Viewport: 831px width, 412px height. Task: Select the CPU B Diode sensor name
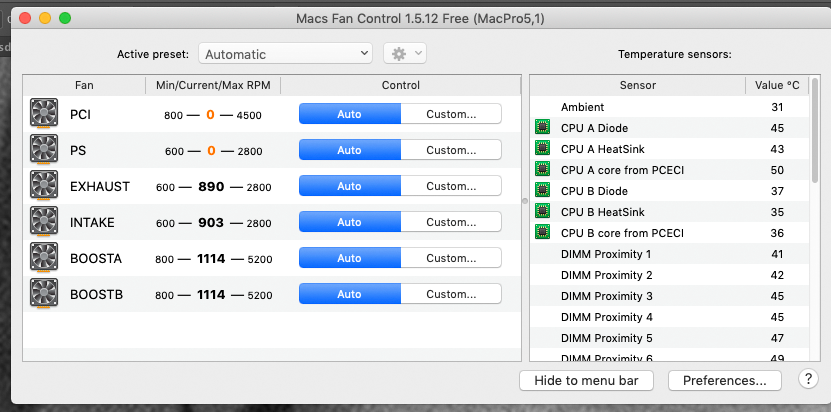pos(594,191)
